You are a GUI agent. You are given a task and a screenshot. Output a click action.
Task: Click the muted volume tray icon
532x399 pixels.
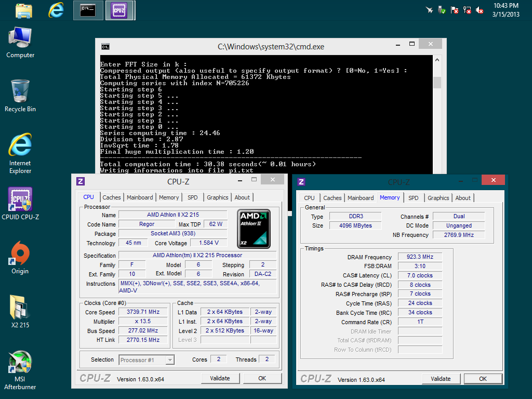480,10
